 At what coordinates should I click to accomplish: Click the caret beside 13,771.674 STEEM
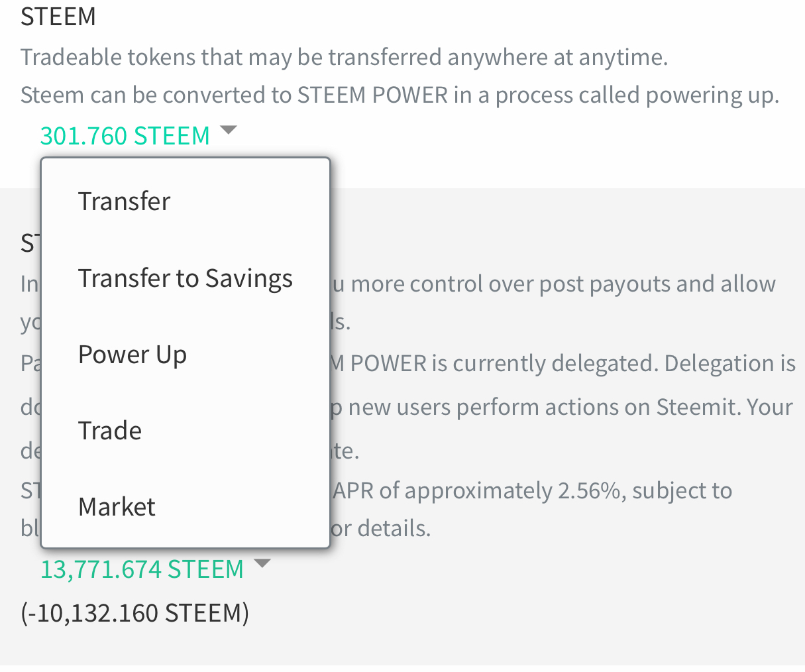(x=262, y=564)
